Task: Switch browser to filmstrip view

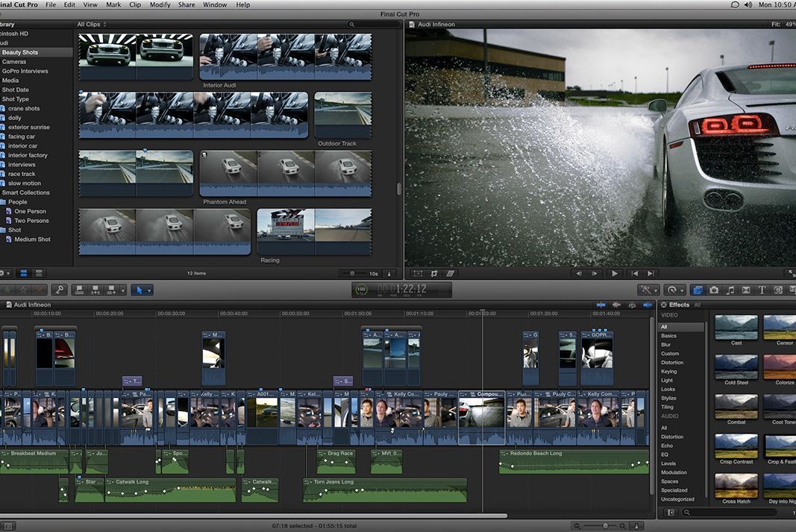Action: (x=23, y=274)
